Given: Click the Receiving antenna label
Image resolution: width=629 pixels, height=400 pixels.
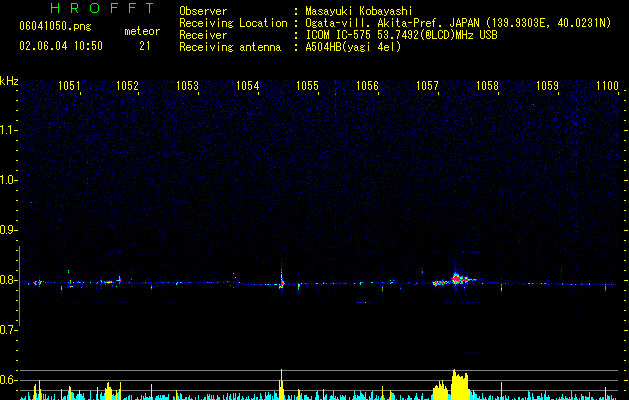Looking at the screenshot, I should pos(230,47).
